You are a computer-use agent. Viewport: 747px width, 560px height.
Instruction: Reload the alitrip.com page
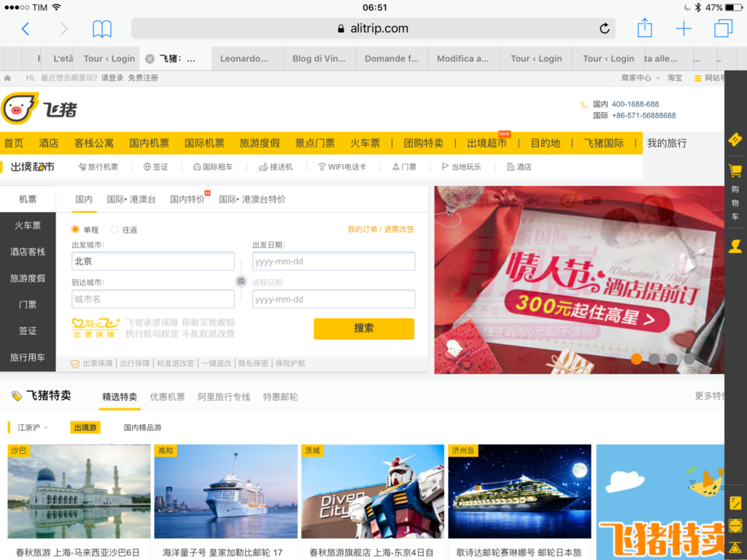604,29
